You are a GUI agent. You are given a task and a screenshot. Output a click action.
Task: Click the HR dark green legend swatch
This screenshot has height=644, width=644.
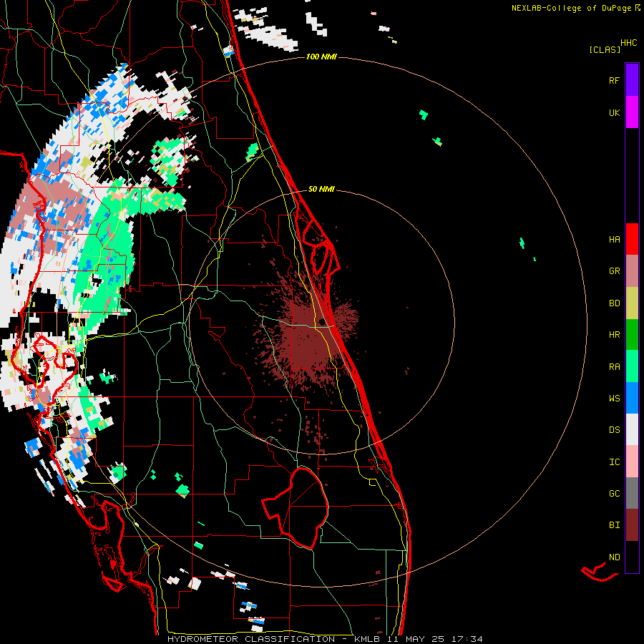tap(632, 334)
